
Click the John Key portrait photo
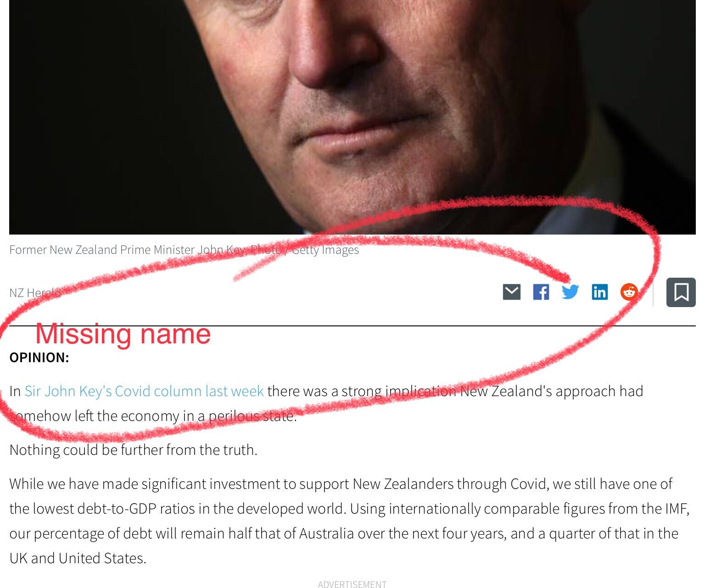(352, 117)
